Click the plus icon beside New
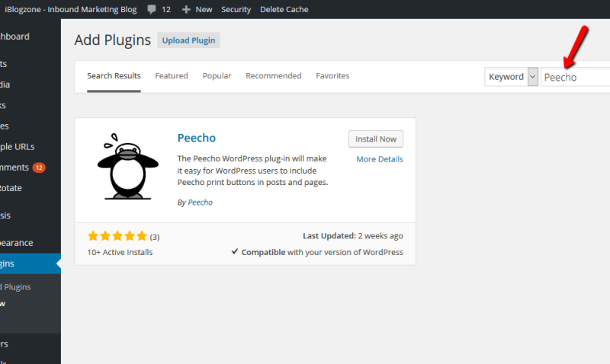Viewport: 610px width, 364px height. 186,9
